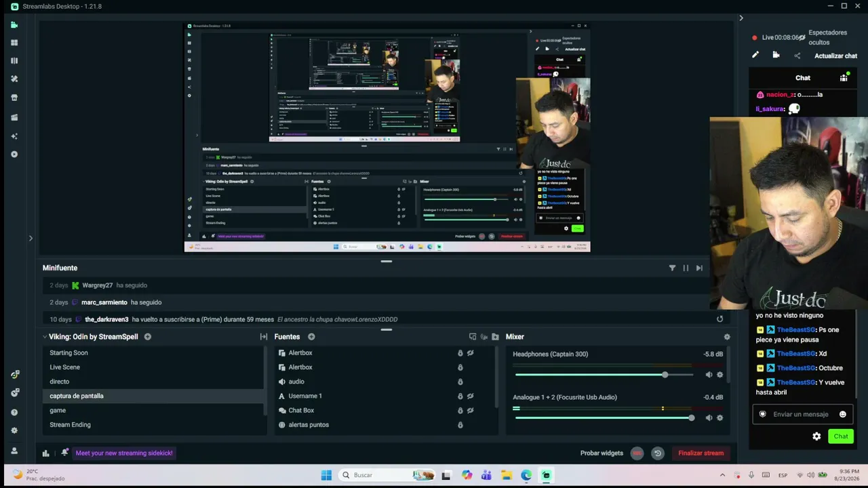Screen dimensions: 868x488
Task: Adjust Analogue 1 + 2 volume slider
Action: 604,418
